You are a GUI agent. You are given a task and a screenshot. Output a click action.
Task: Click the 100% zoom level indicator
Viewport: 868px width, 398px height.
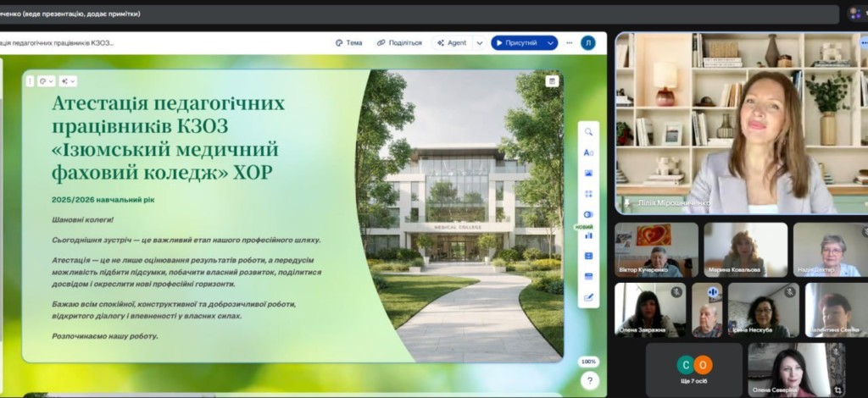click(588, 362)
